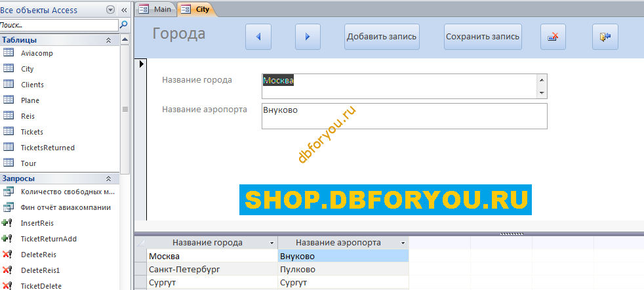Click the navigation pane search box
Image resolution: width=644 pixels, height=290 pixels.
[59, 25]
